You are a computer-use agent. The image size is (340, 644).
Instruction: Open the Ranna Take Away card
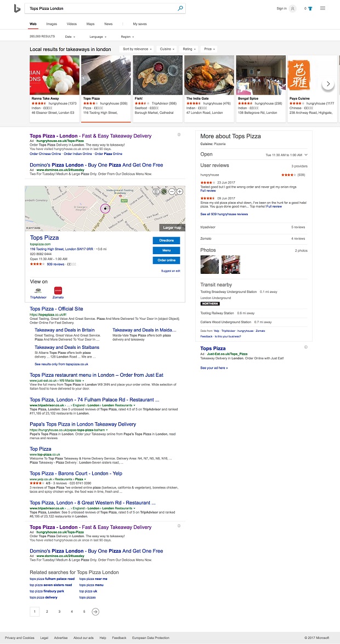coord(54,88)
